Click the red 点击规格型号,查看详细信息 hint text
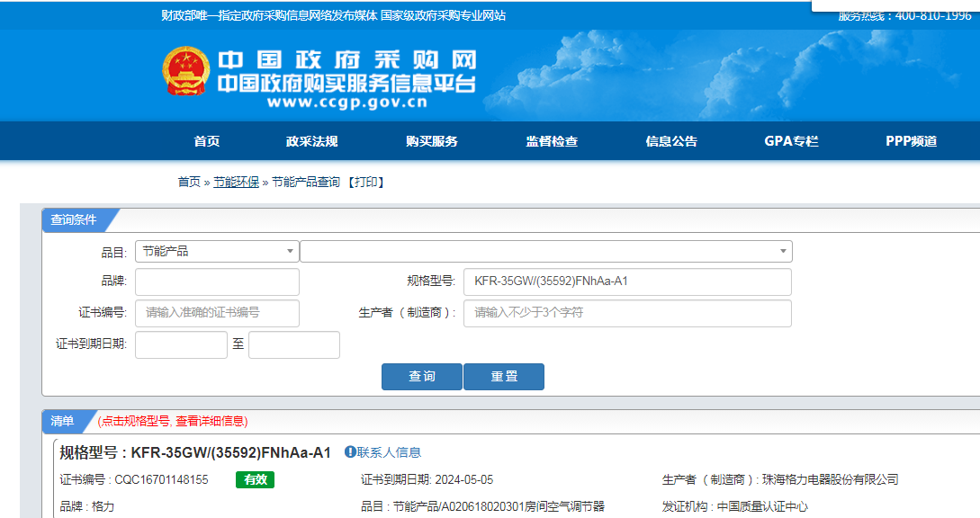This screenshot has width=980, height=518. click(173, 421)
